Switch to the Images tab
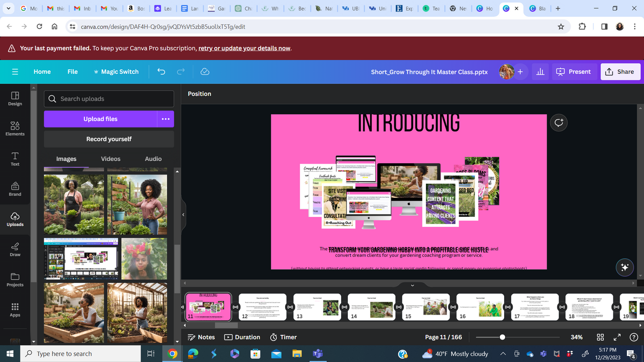This screenshot has height=362, width=644. (x=66, y=159)
